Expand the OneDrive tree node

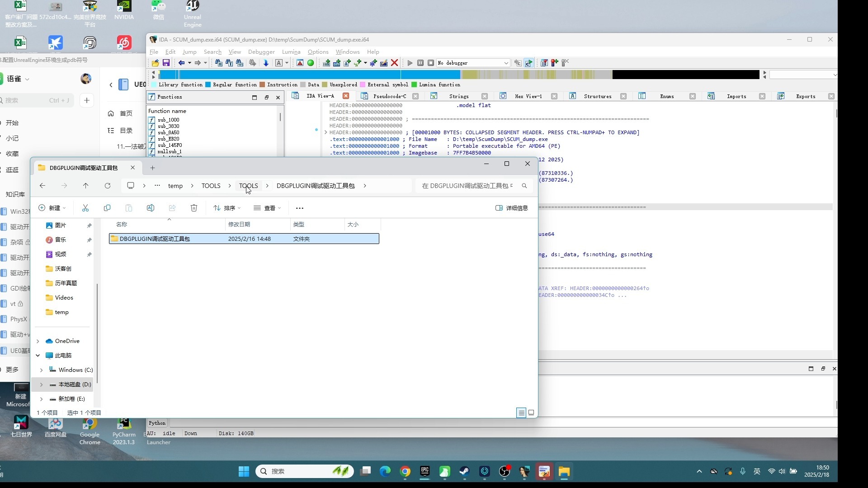(38, 341)
